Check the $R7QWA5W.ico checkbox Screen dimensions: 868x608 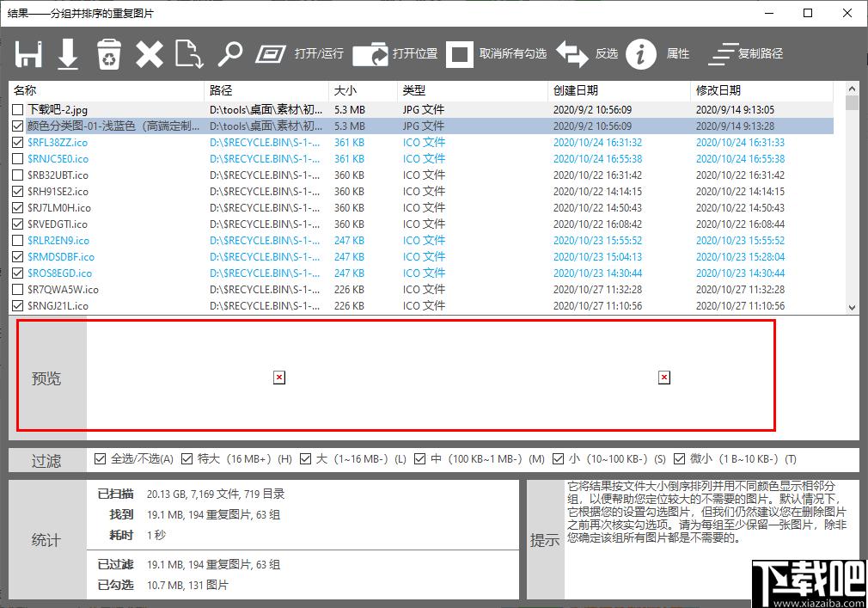(18, 289)
